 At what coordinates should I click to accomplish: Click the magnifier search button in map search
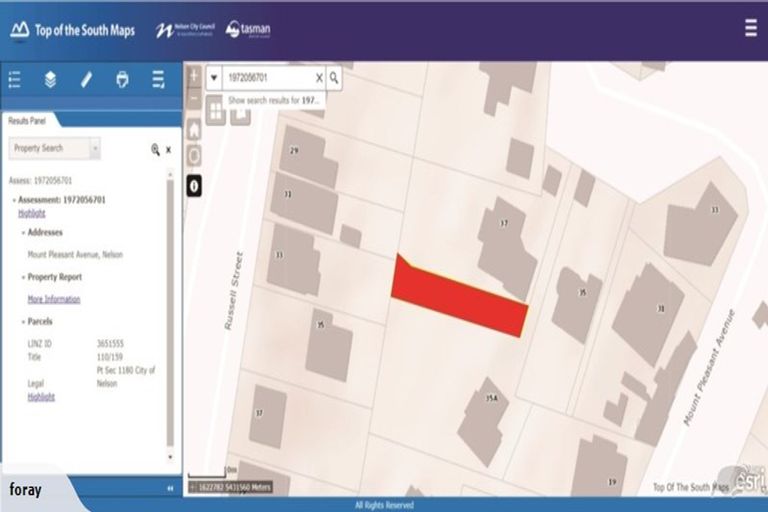click(x=334, y=77)
